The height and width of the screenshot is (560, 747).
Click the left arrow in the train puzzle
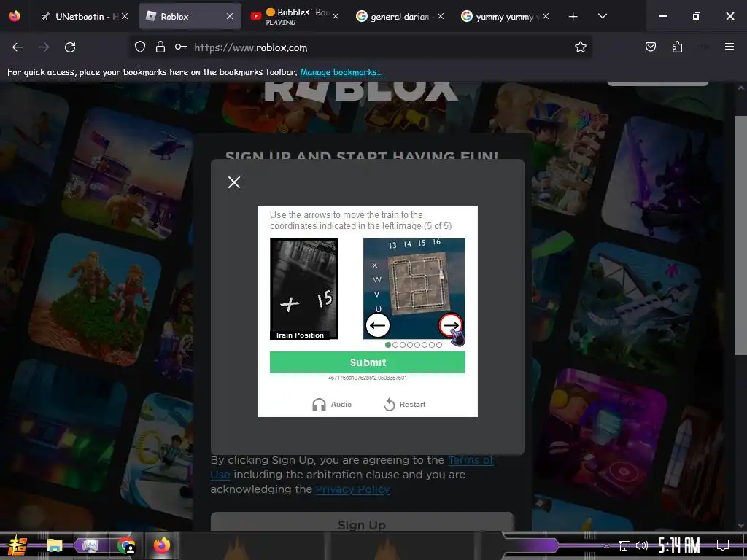tap(378, 326)
